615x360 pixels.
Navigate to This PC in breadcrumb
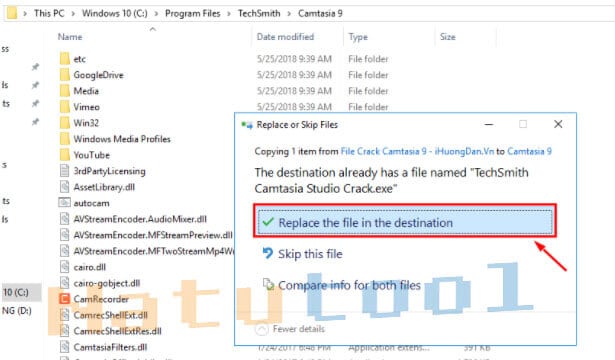49,13
